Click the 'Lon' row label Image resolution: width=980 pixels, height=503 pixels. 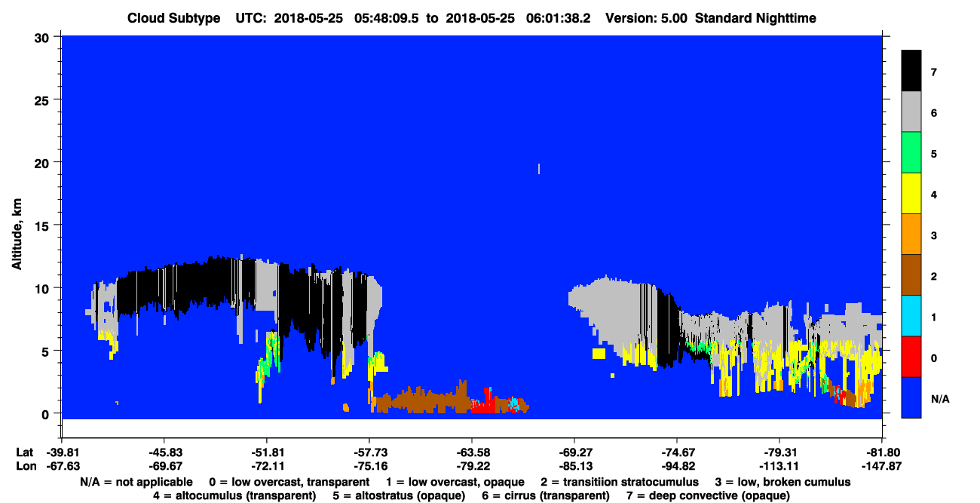(25, 466)
